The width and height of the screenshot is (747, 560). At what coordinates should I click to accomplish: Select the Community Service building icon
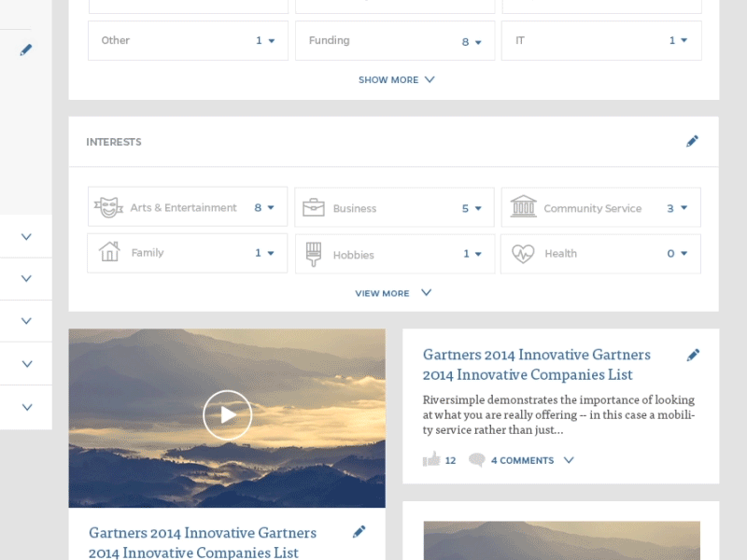(x=525, y=206)
